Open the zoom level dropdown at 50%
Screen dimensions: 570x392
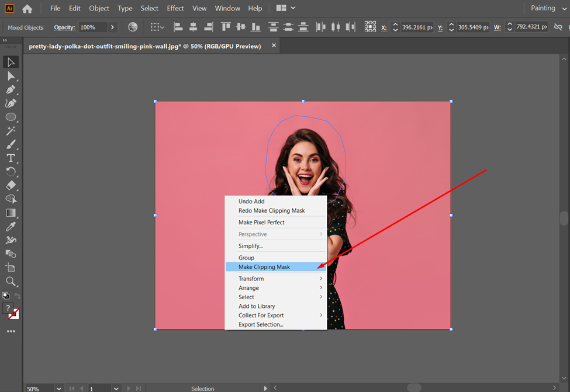click(x=58, y=388)
